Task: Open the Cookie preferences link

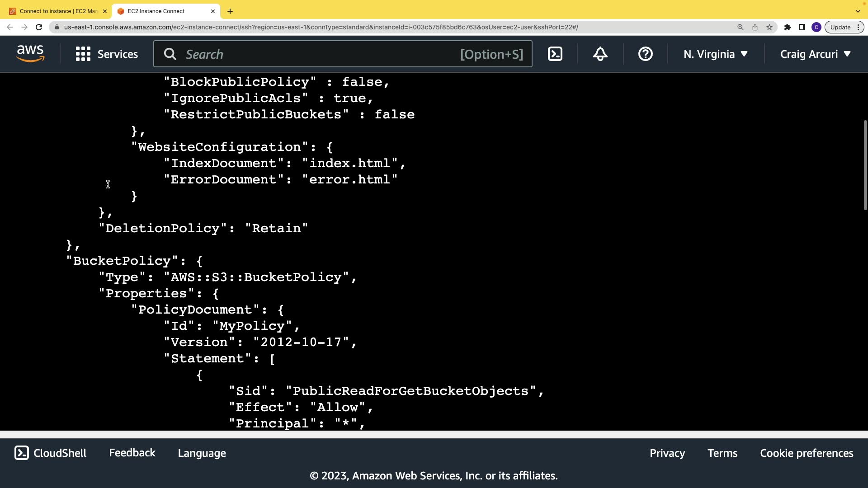Action: [x=807, y=453]
